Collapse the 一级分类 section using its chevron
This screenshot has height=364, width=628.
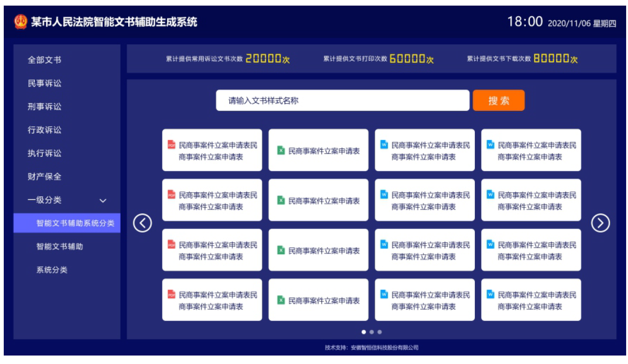click(103, 200)
